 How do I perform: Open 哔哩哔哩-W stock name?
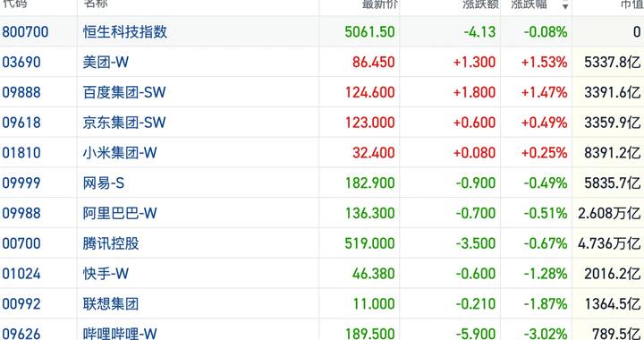[x=120, y=333]
